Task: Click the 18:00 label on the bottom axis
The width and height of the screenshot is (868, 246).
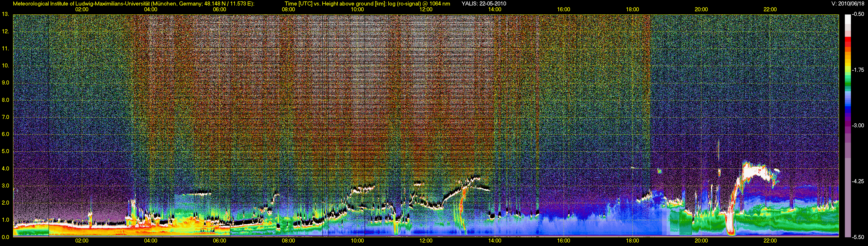Action: (632, 241)
